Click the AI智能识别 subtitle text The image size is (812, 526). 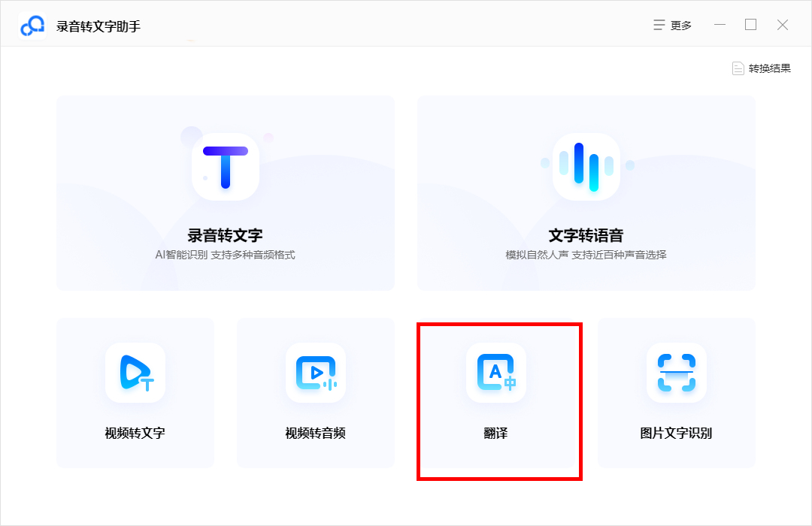click(225, 255)
